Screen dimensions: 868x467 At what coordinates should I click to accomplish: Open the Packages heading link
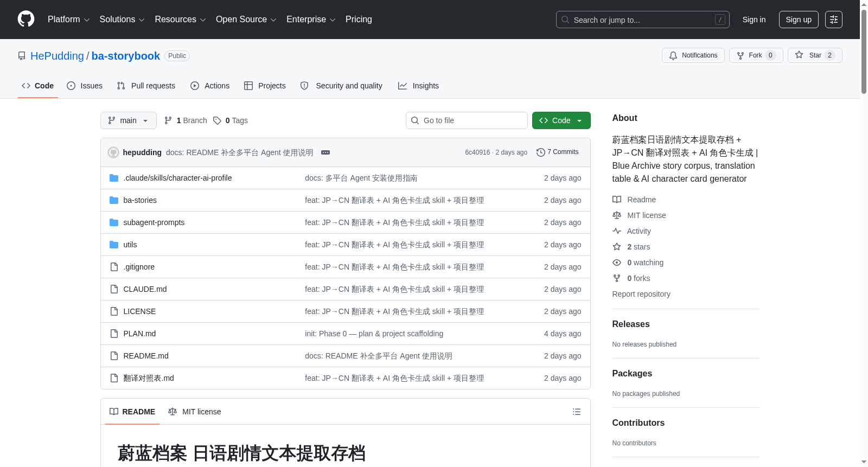[632, 373]
